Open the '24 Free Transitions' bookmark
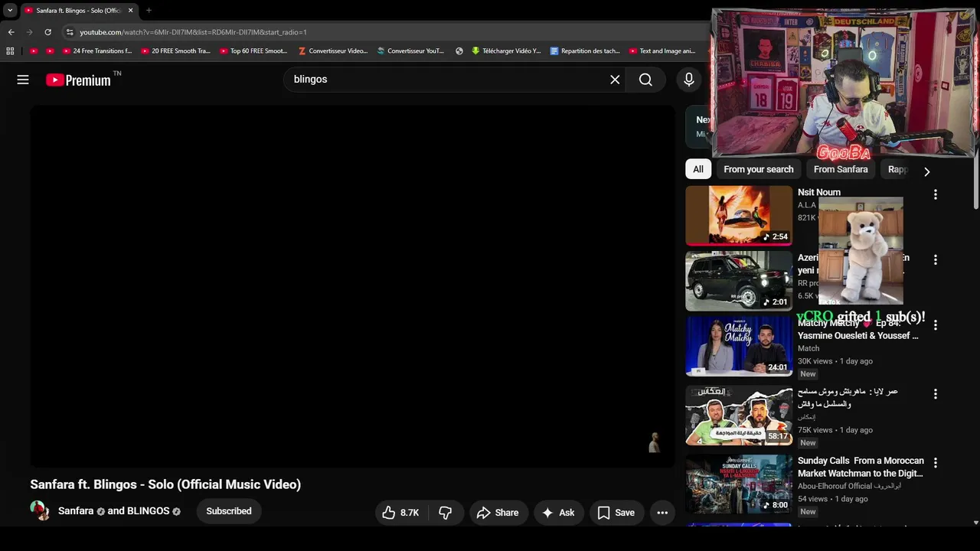 [x=97, y=51]
